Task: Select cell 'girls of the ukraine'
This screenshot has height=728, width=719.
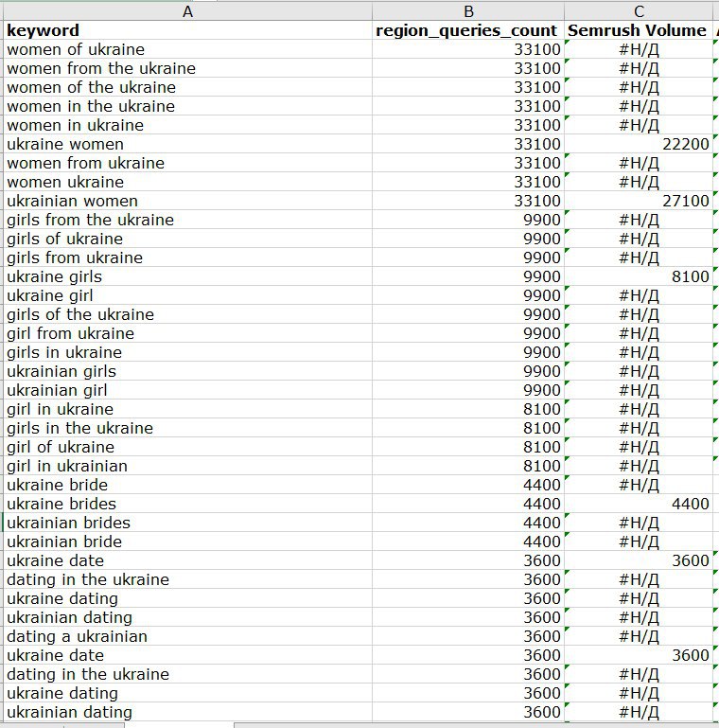Action: [187, 314]
